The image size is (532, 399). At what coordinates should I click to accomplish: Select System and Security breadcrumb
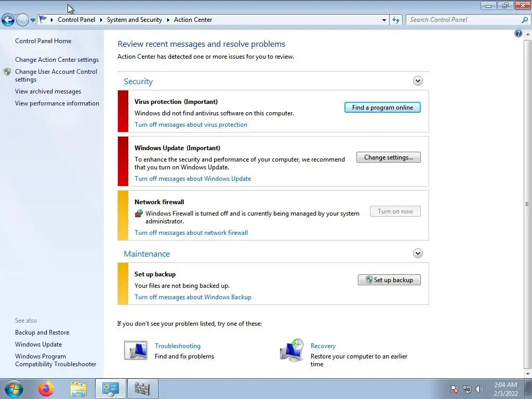[135, 20]
